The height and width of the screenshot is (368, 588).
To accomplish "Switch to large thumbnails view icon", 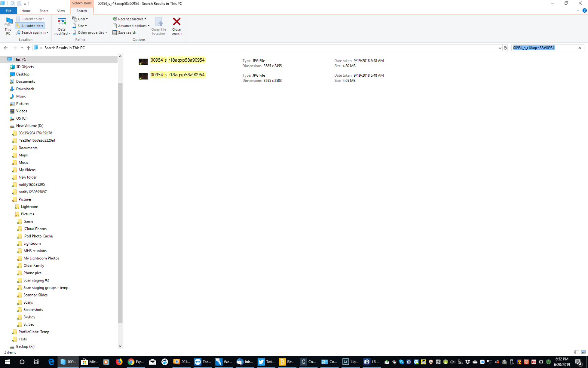I will (583, 352).
